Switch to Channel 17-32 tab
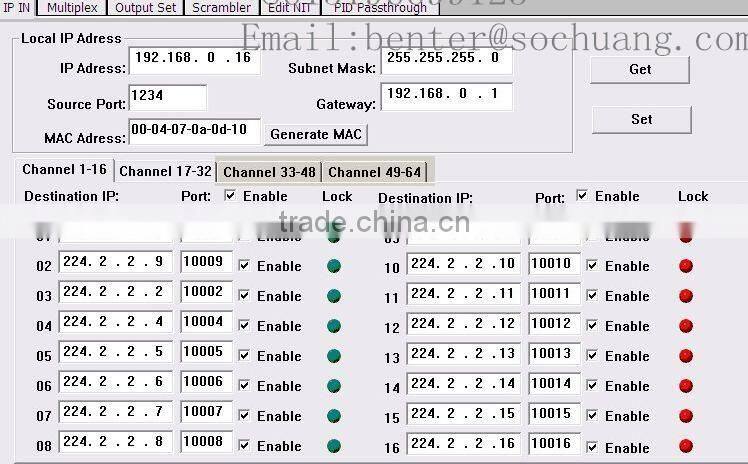The width and height of the screenshot is (748, 464). 165,171
